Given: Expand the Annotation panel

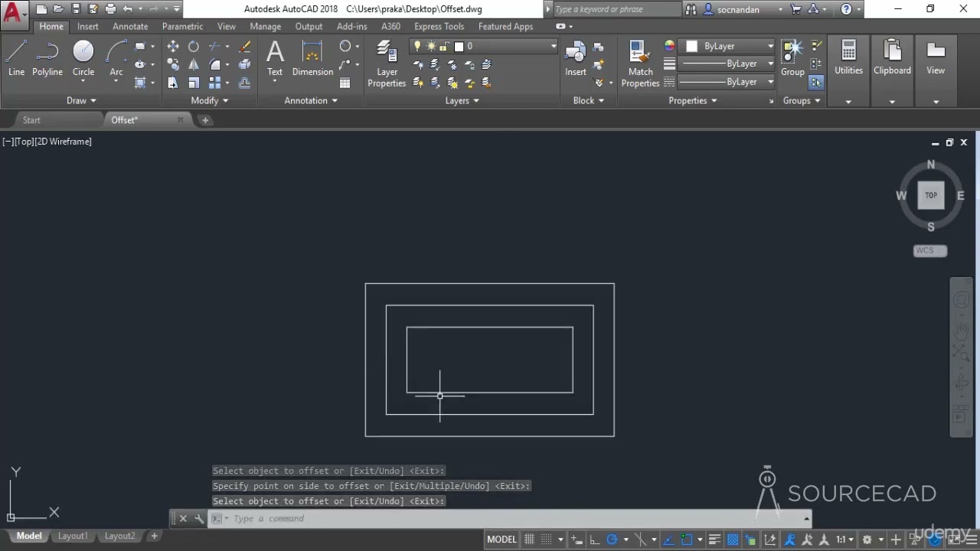Looking at the screenshot, I should (x=311, y=100).
